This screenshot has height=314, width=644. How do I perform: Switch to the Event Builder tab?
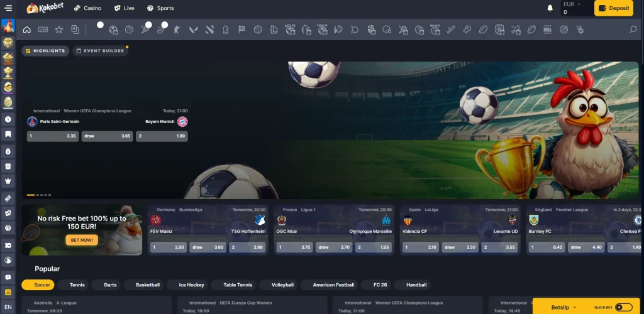[100, 51]
